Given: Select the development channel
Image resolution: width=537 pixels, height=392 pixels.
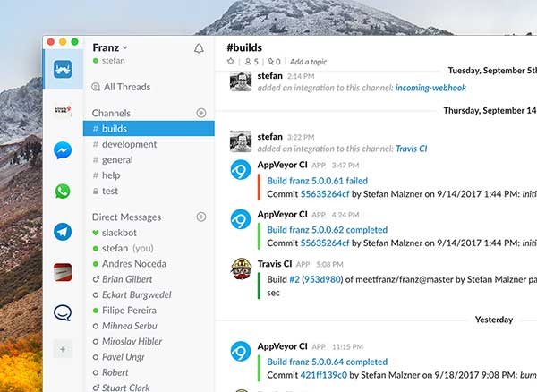Looking at the screenshot, I should point(149,144).
